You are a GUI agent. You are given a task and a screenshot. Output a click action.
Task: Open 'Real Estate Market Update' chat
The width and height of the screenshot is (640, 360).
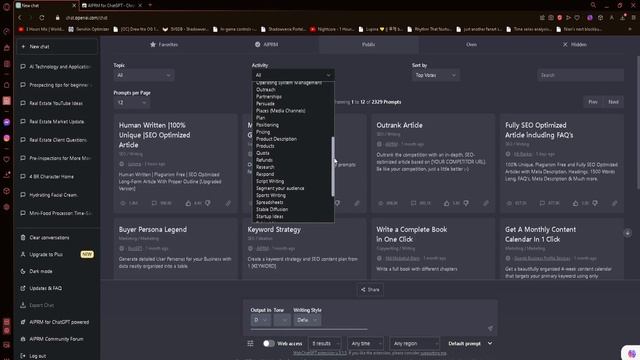[57, 122]
